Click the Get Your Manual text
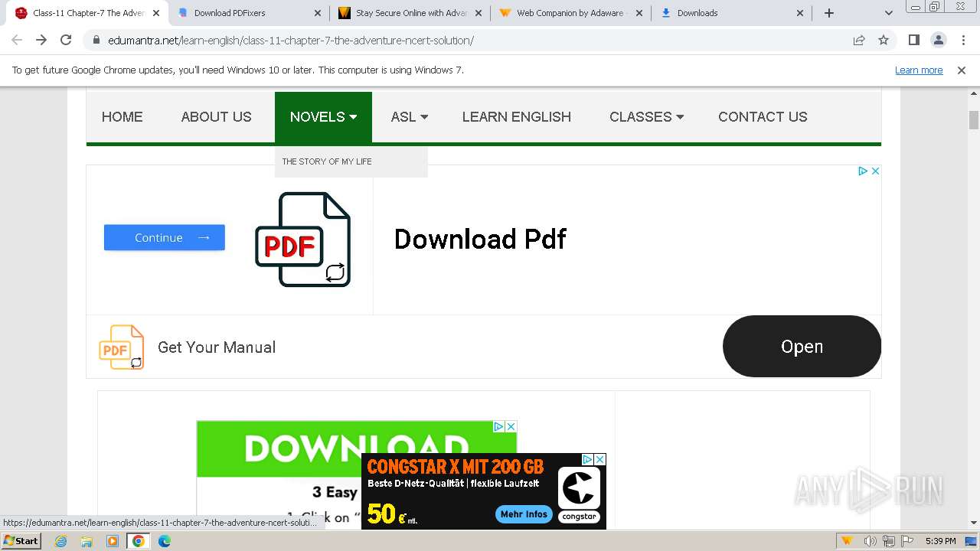Image resolution: width=980 pixels, height=551 pixels. 217,347
